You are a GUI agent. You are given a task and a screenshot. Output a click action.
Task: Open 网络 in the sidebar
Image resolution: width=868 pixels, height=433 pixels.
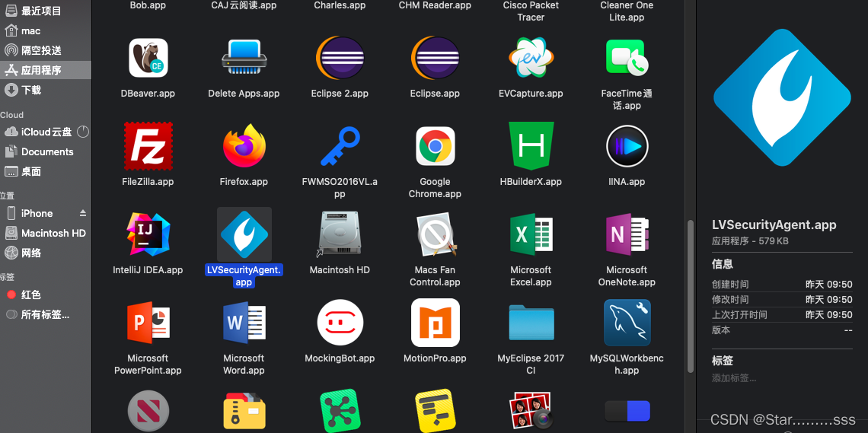pos(46,253)
